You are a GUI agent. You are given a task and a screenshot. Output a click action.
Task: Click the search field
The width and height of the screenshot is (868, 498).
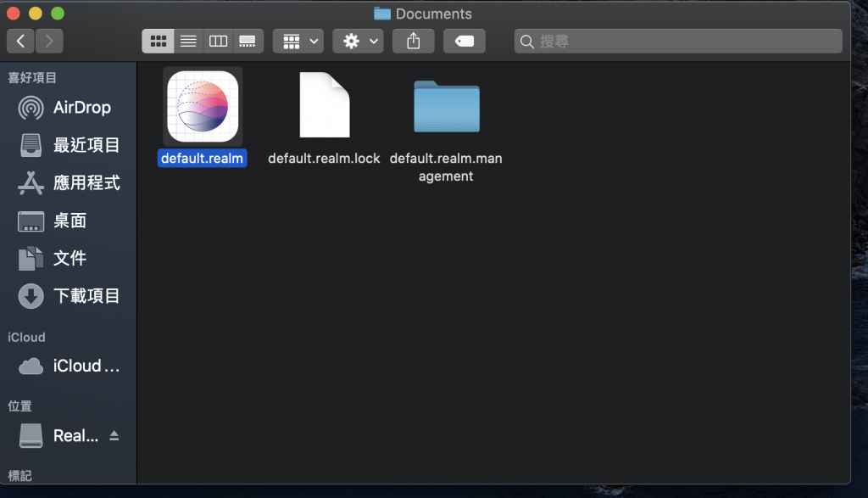[678, 41]
